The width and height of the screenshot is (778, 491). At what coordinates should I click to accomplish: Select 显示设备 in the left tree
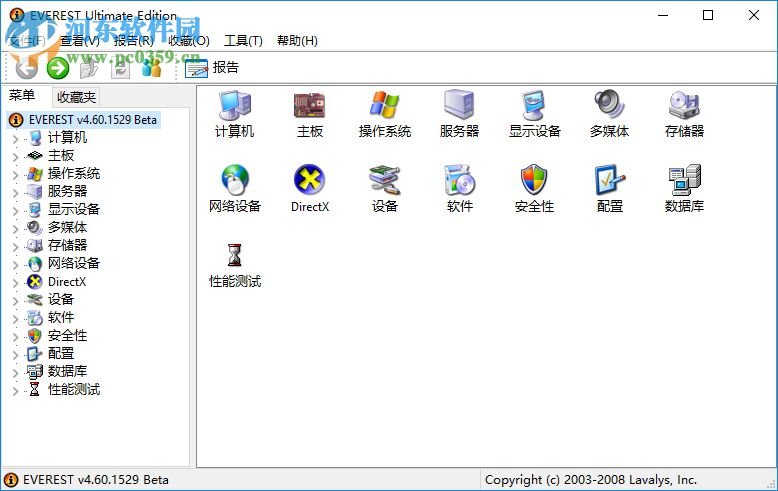coord(74,209)
